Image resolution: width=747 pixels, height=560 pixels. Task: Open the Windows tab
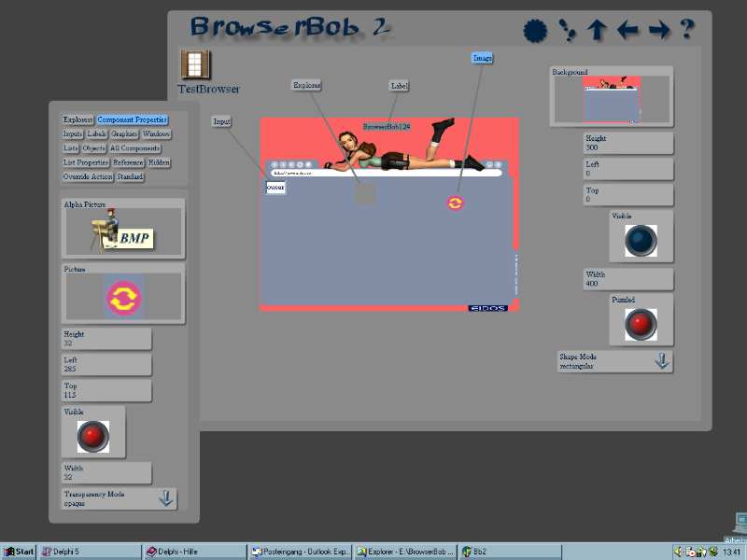coord(156,133)
